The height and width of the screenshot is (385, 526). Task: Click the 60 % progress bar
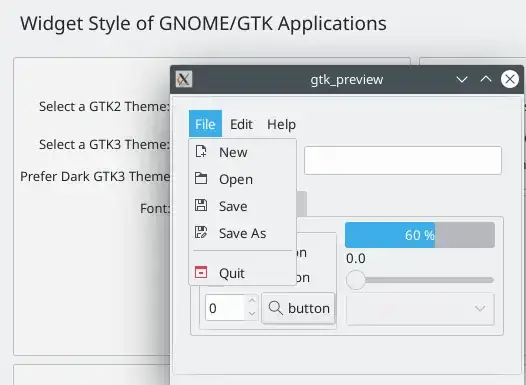(x=420, y=235)
